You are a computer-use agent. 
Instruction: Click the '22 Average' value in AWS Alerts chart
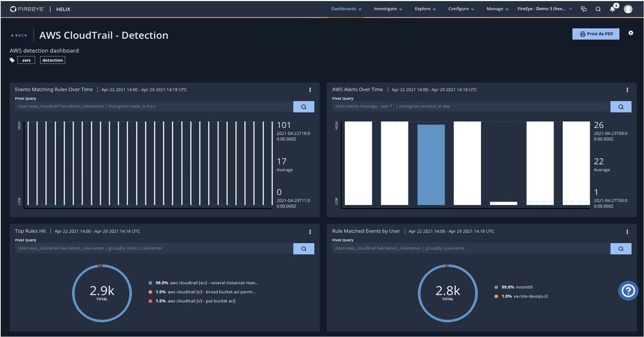pos(602,165)
